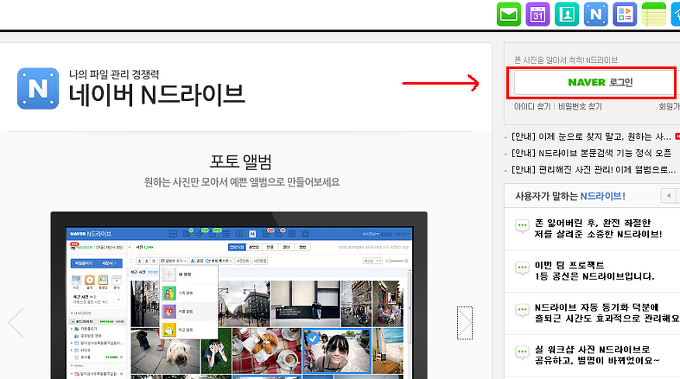Image resolution: width=680 pixels, height=379 pixels.
Task: Click the N드라이브 logo beside 네이버 N드라이브 title
Action: (38, 88)
